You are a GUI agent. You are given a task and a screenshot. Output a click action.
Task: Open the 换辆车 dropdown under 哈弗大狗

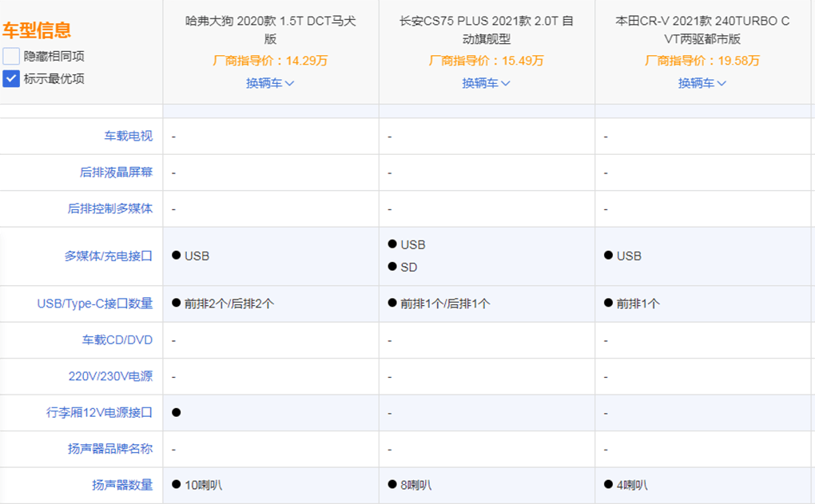tap(271, 81)
